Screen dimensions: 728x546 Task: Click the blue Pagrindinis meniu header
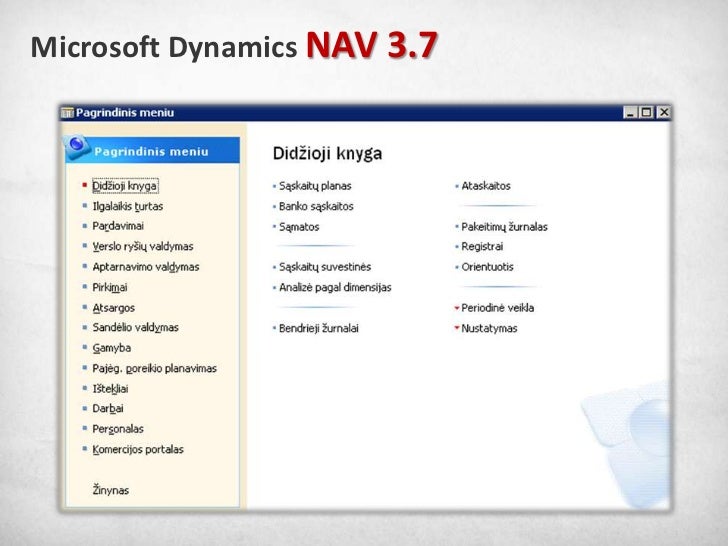(153, 150)
